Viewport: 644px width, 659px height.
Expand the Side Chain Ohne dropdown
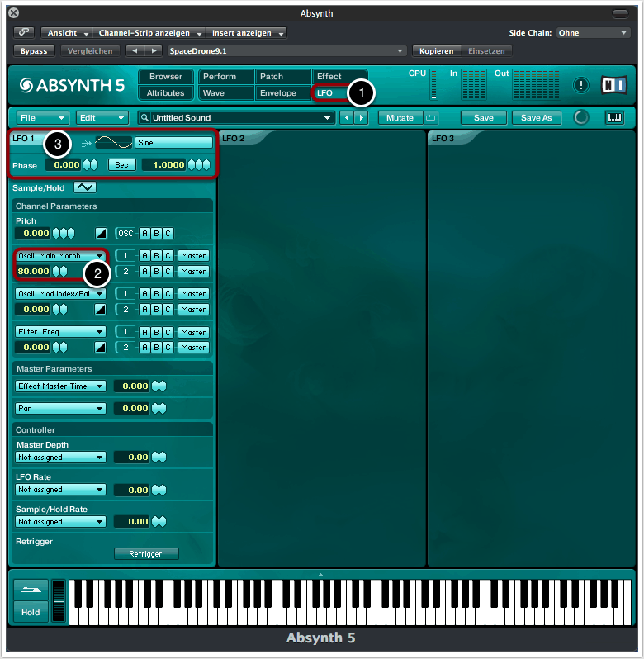click(593, 33)
